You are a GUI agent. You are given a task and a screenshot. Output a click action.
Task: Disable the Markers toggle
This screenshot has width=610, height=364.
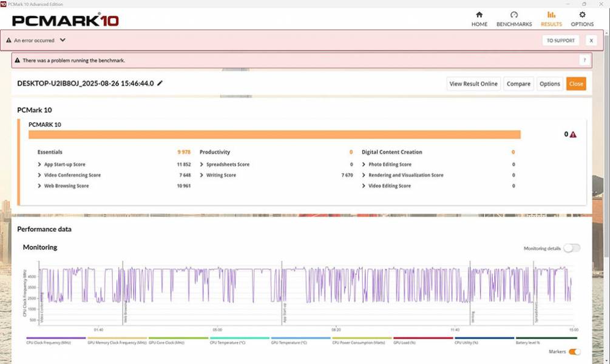pos(574,352)
